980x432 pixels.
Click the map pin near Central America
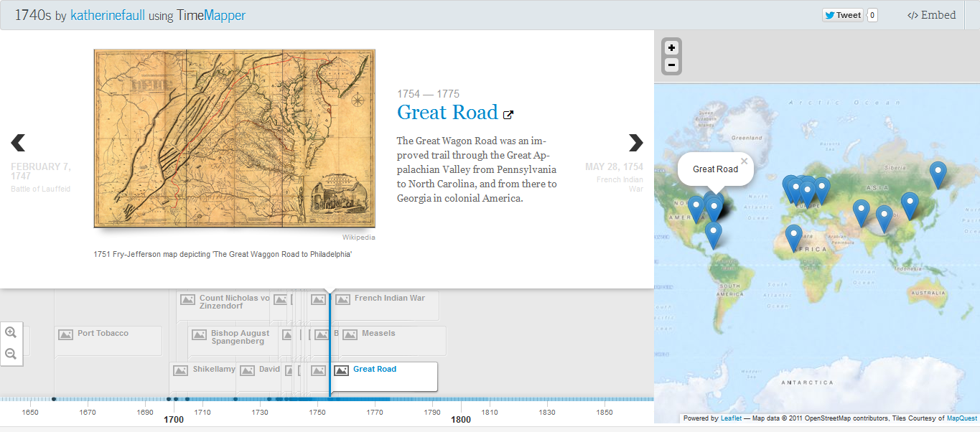713,235
